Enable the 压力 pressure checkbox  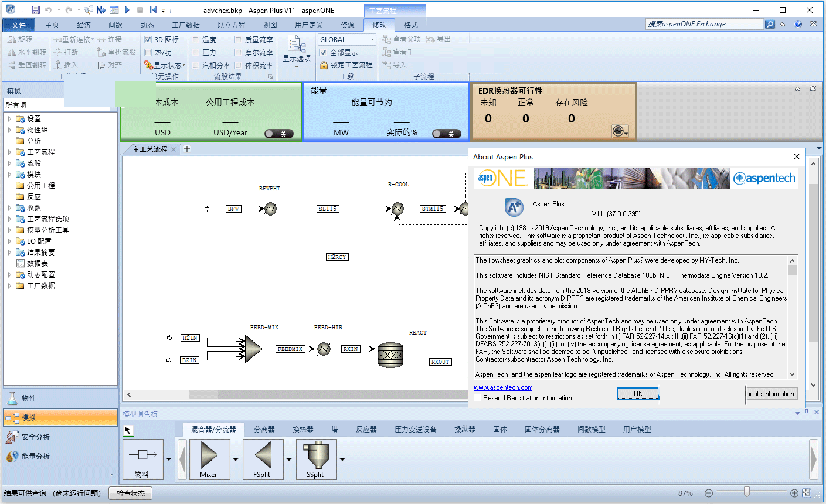click(x=196, y=53)
